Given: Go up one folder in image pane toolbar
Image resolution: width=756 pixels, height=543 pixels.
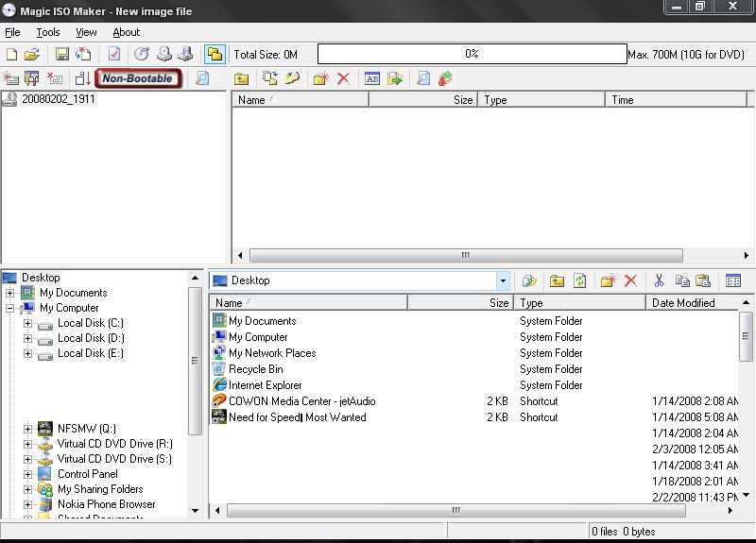Looking at the screenshot, I should click(x=242, y=78).
